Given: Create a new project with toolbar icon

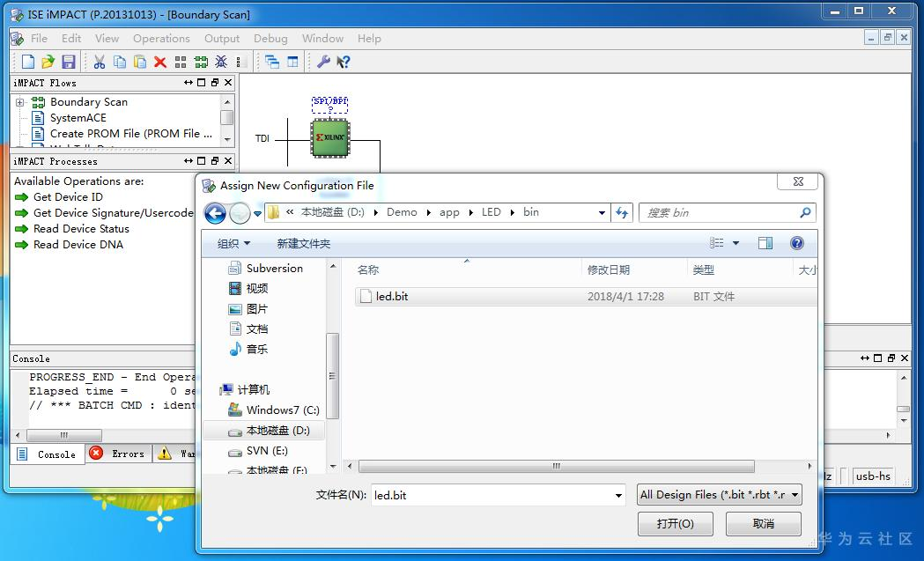Looking at the screenshot, I should pyautogui.click(x=27, y=62).
